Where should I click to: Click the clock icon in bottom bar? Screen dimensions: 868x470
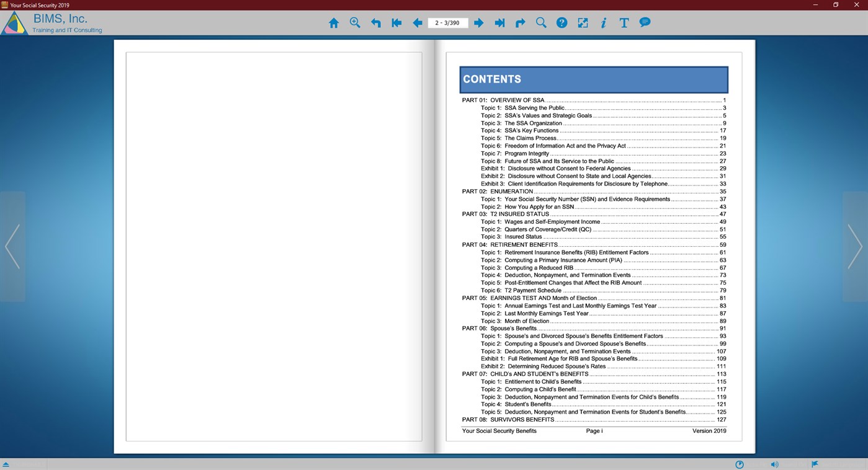tap(740, 464)
